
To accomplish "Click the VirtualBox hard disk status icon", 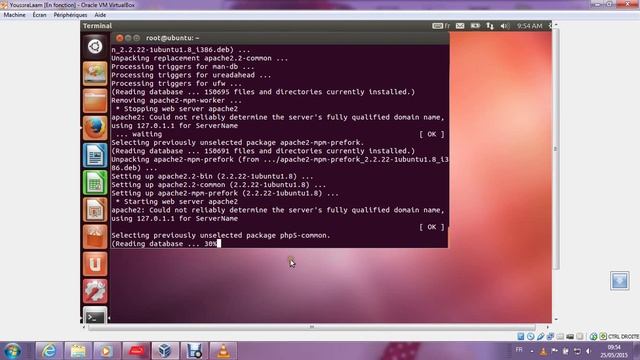I will click(521, 336).
